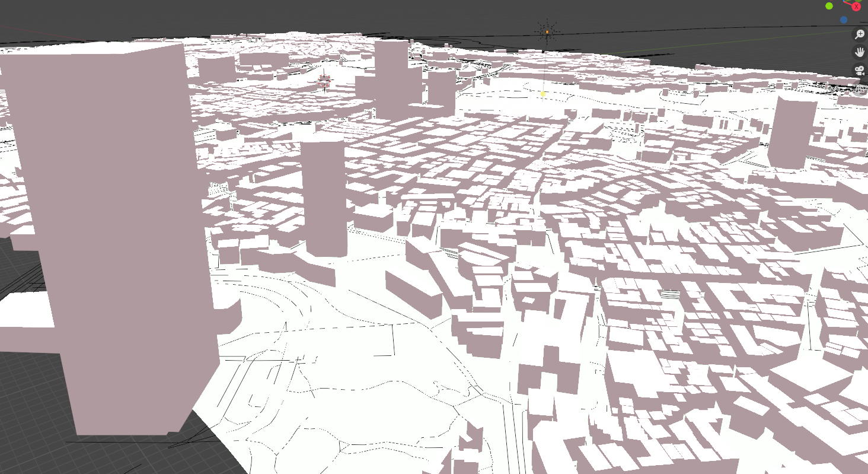This screenshot has width=868, height=474.
Task: Select the light object above the city
Action: coord(547,31)
